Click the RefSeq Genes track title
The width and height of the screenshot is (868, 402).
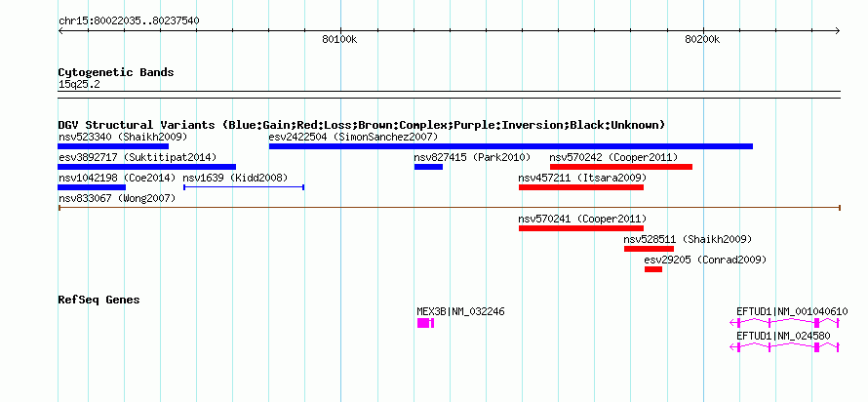click(x=99, y=300)
